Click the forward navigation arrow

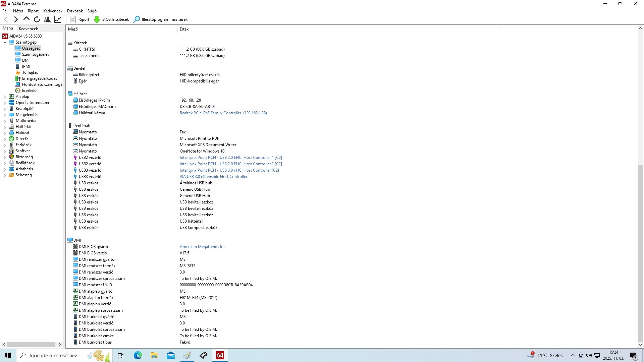(16, 19)
